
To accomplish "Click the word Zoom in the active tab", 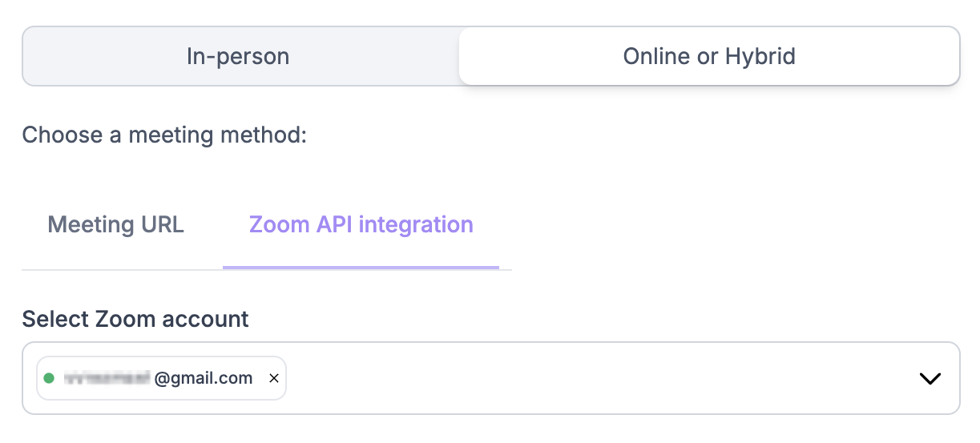I will [x=277, y=225].
